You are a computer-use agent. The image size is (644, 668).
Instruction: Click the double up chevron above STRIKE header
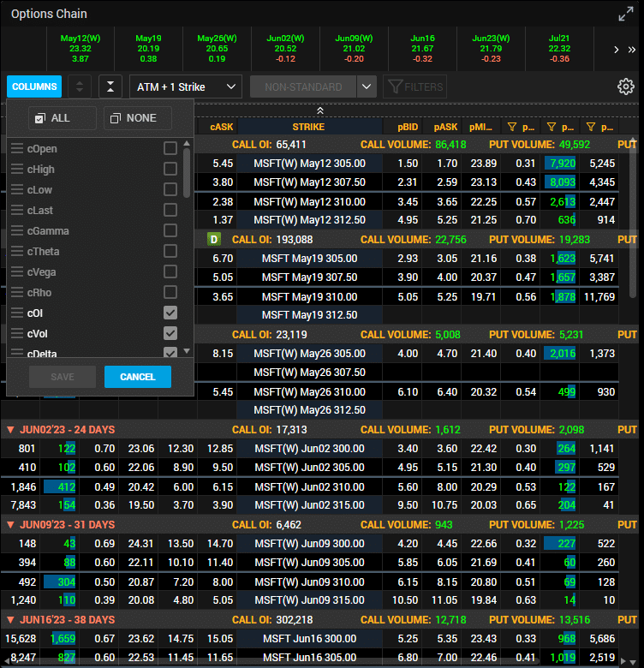(320, 110)
